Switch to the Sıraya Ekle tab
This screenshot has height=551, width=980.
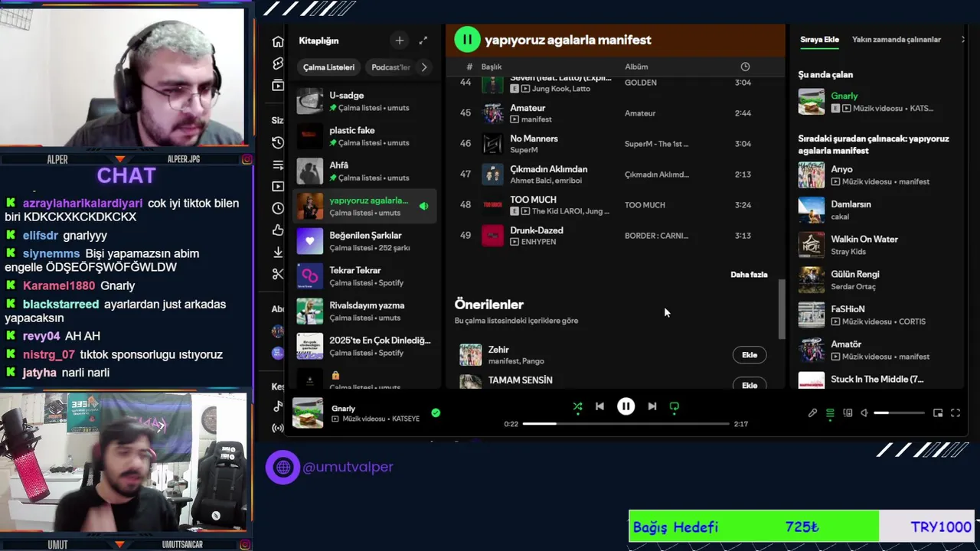819,40
